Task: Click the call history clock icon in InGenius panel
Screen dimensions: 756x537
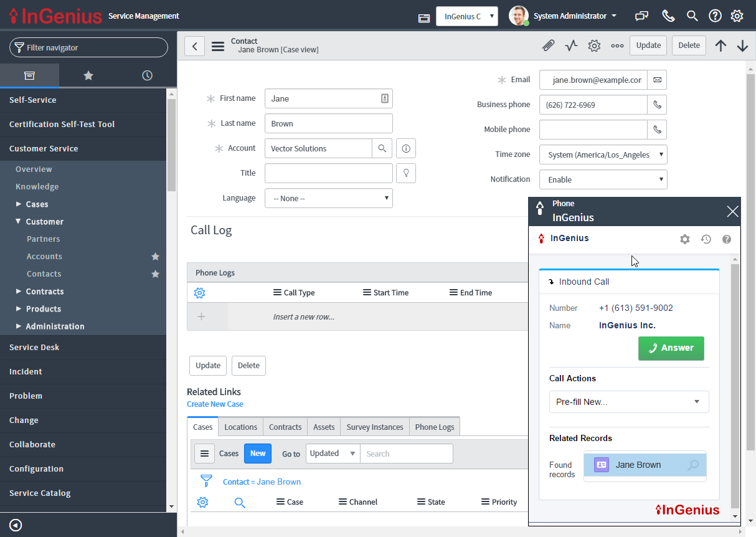Action: click(706, 239)
